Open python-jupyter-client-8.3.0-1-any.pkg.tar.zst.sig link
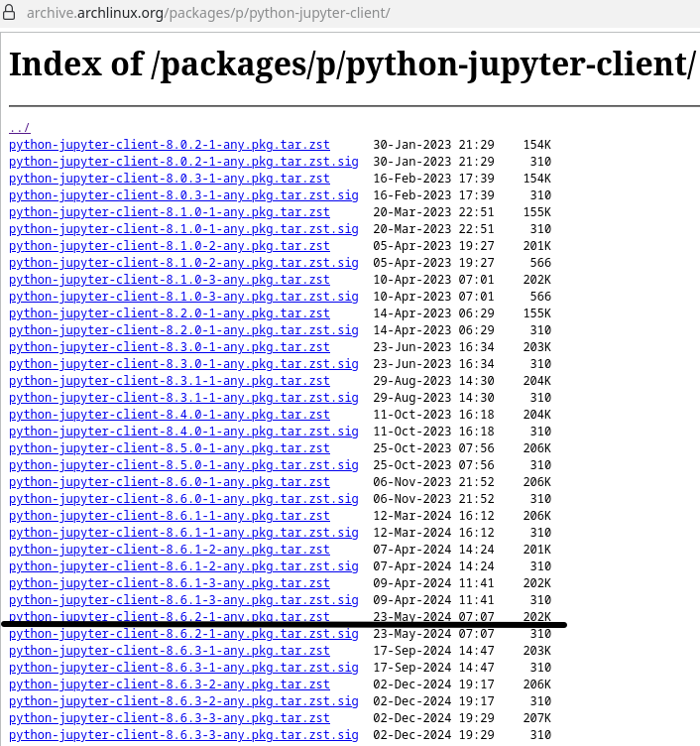The image size is (700, 746). click(x=183, y=364)
